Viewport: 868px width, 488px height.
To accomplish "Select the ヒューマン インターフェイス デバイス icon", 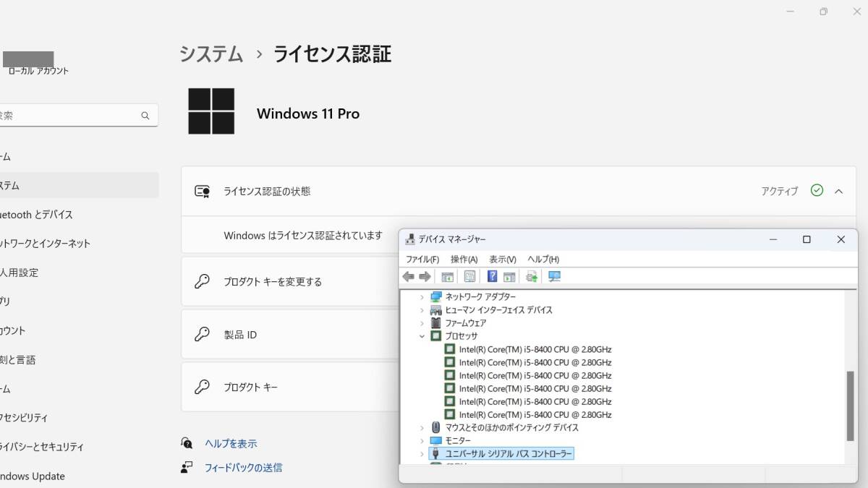I will pyautogui.click(x=436, y=310).
